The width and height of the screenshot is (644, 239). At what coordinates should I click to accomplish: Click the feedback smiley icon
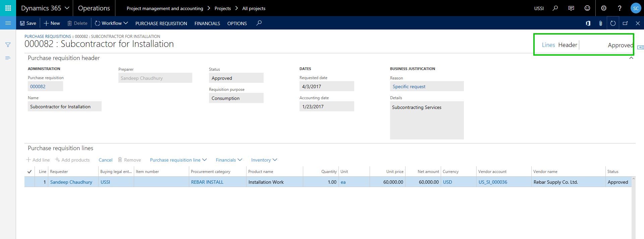point(587,8)
